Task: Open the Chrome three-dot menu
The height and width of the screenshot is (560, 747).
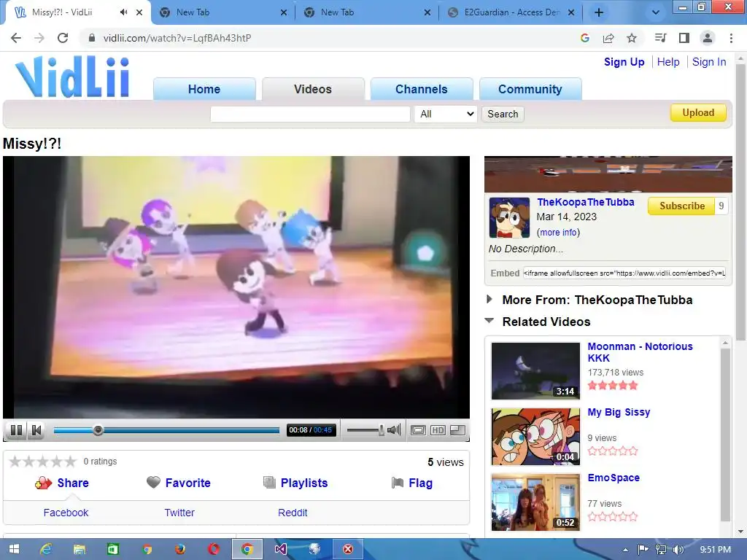Action: click(x=731, y=38)
